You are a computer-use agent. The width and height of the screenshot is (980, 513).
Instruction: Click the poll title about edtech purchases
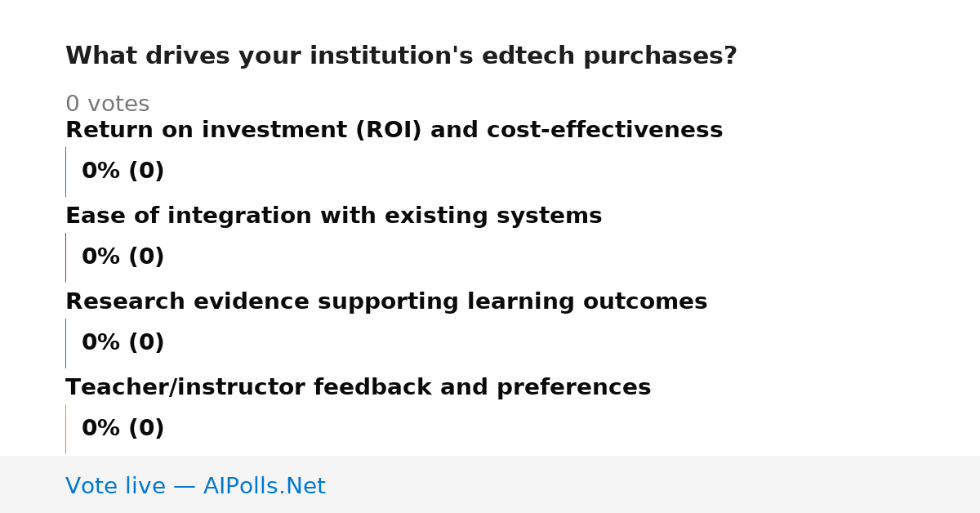pyautogui.click(x=401, y=56)
